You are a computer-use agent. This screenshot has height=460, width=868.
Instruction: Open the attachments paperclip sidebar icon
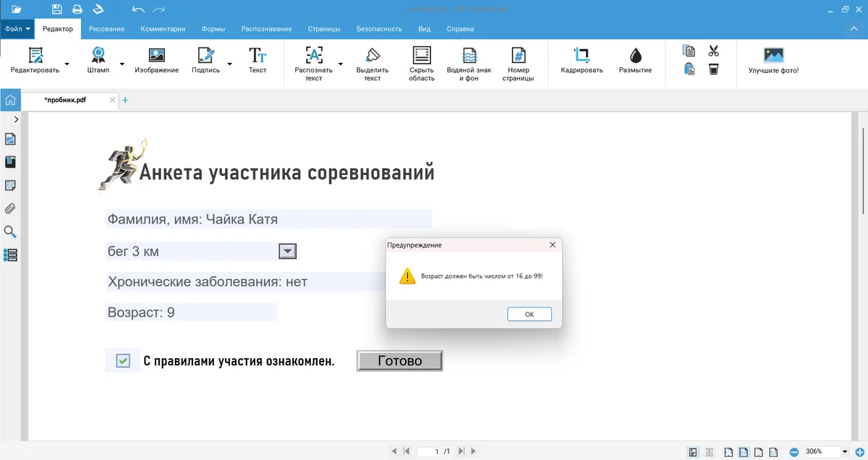[x=10, y=209]
